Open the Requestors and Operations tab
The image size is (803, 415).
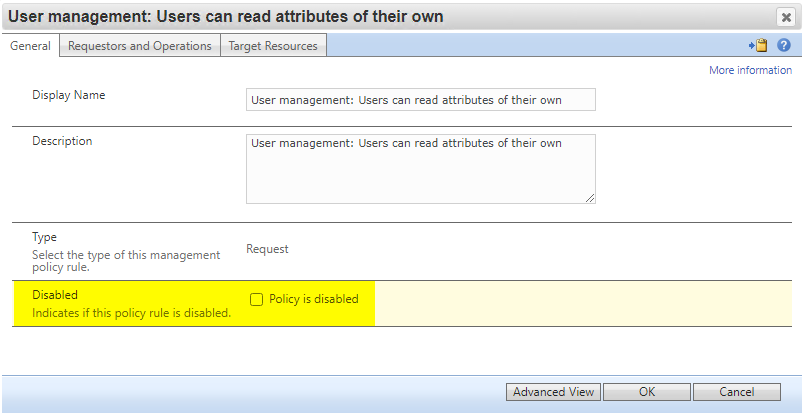[x=140, y=46]
